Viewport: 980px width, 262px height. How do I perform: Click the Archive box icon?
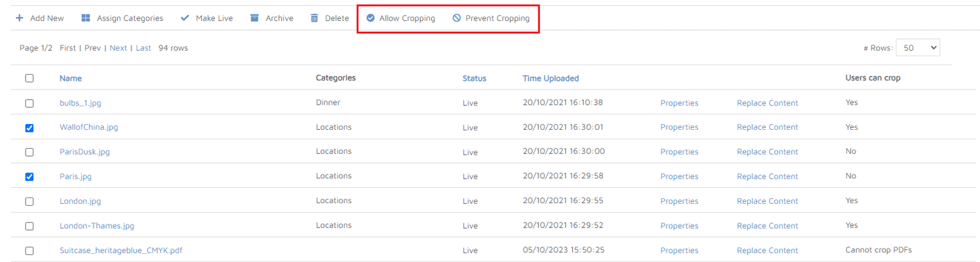coord(255,19)
